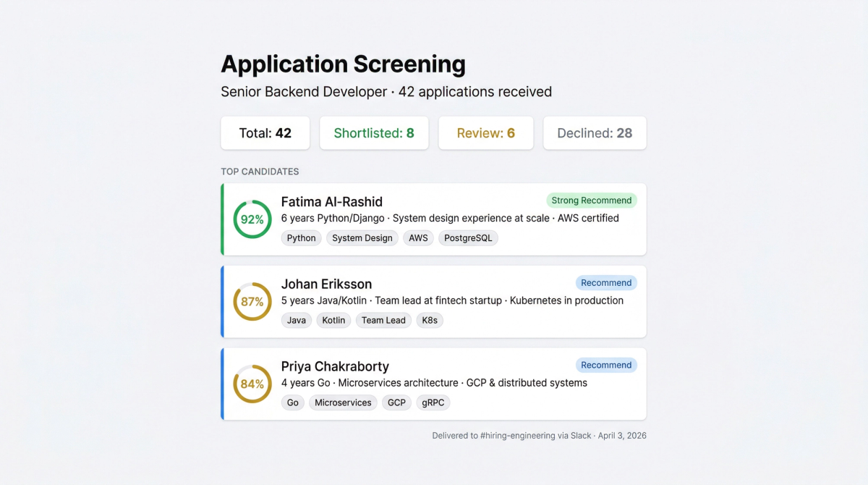Click the System Design skill tag
Viewport: 868px width, 485px height.
click(362, 238)
